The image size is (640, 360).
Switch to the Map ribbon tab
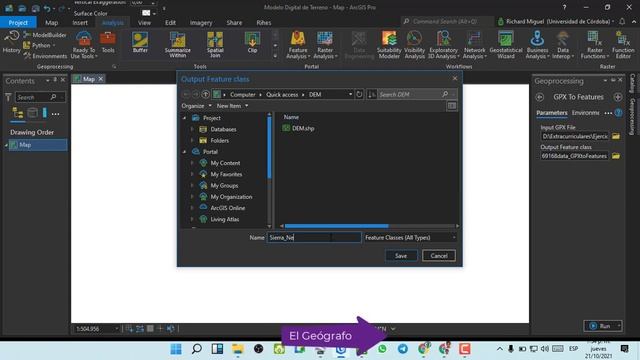[51, 23]
